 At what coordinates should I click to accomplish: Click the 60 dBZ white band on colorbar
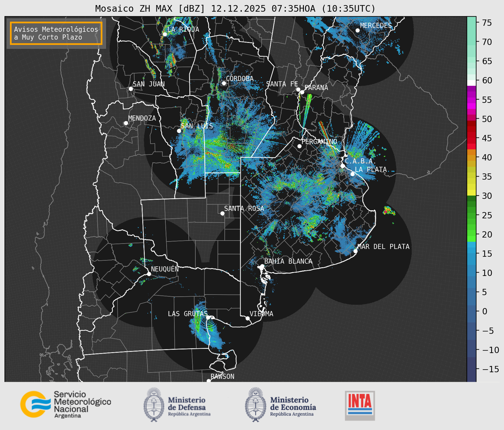[x=471, y=83]
